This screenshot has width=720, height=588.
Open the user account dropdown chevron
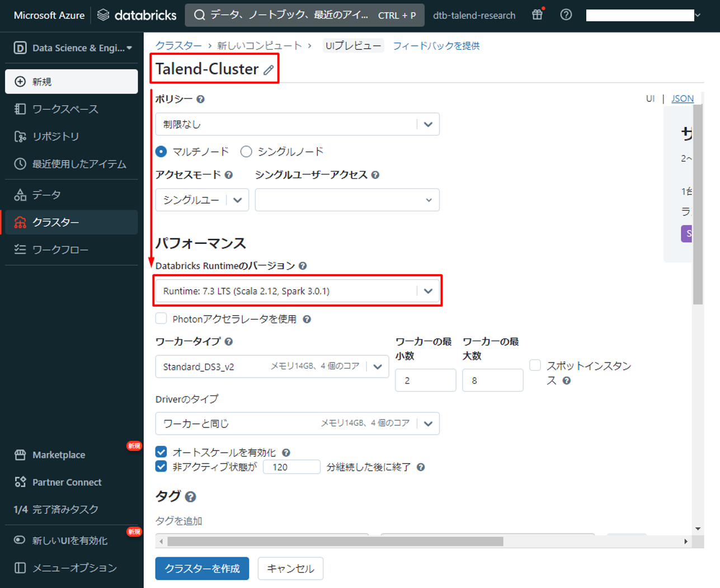(698, 15)
